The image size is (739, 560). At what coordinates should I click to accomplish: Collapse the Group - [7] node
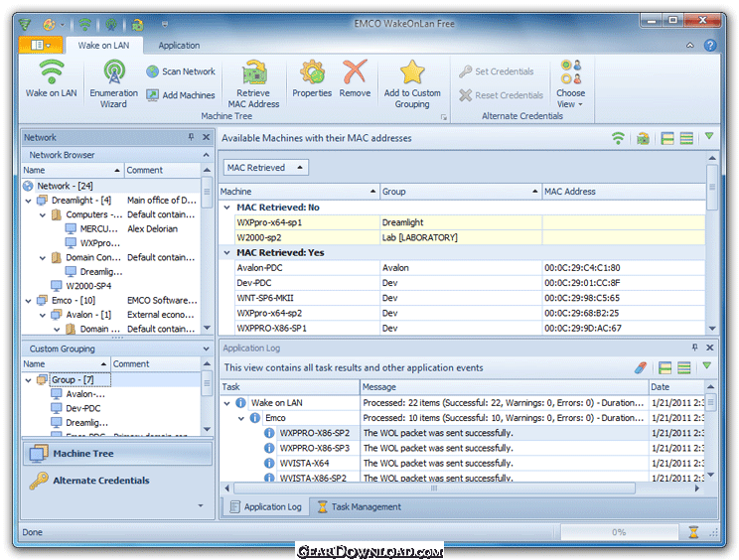tap(28, 380)
